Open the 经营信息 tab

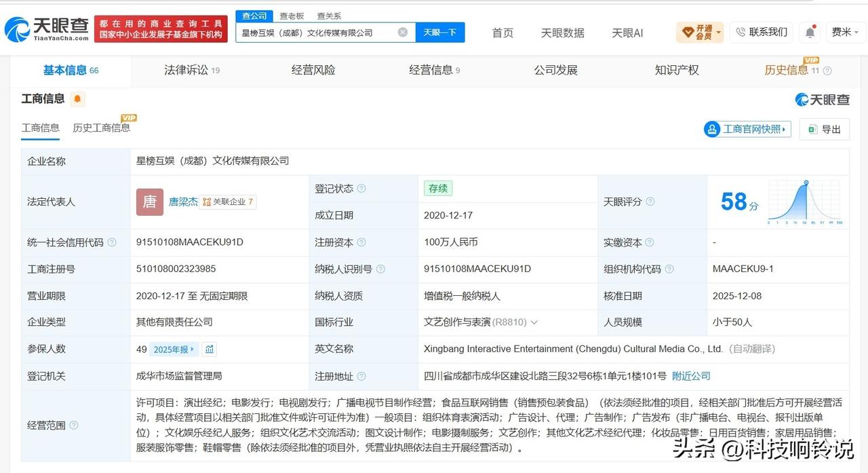(x=434, y=70)
